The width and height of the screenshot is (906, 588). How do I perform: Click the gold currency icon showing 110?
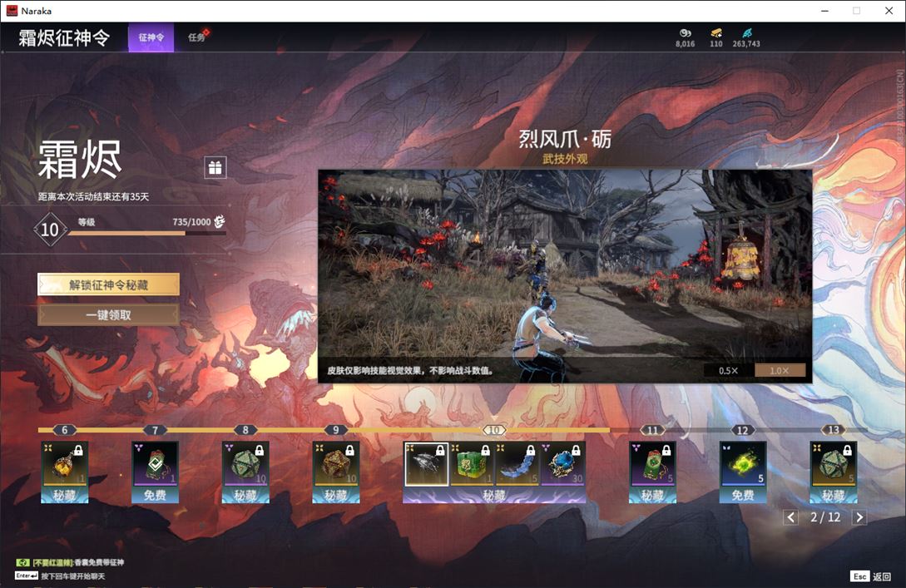[716, 33]
